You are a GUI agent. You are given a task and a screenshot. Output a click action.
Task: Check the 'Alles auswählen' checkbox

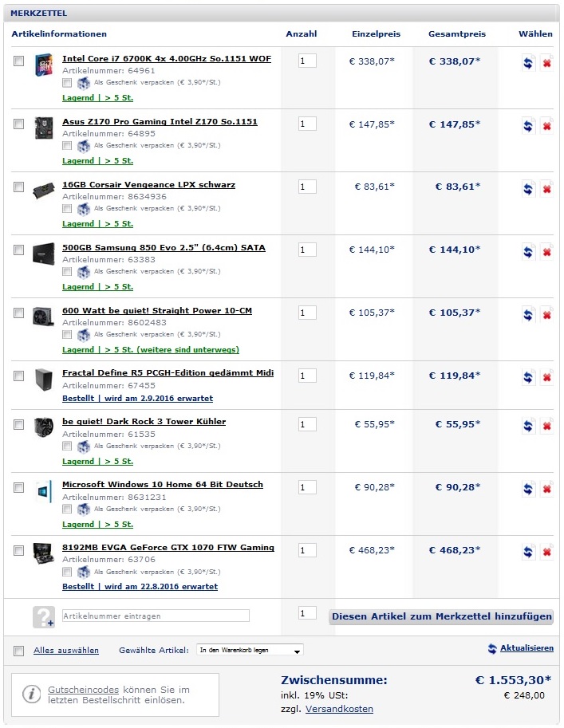coord(19,651)
